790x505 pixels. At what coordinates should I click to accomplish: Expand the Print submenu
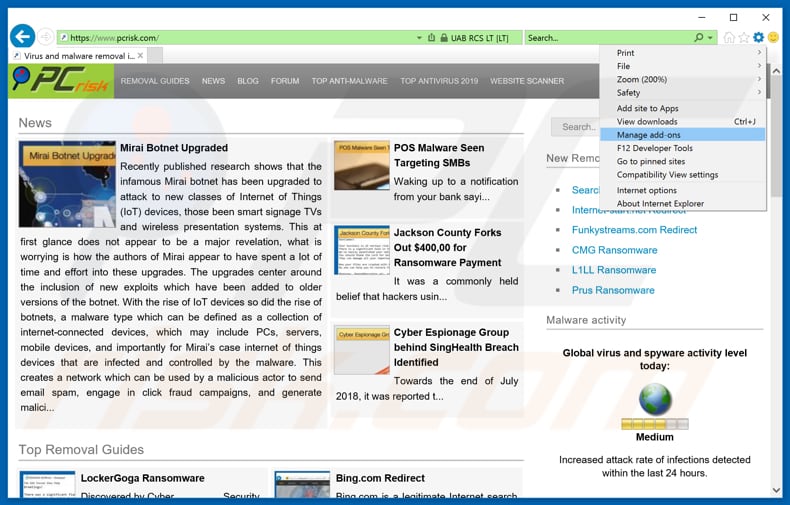(x=682, y=52)
